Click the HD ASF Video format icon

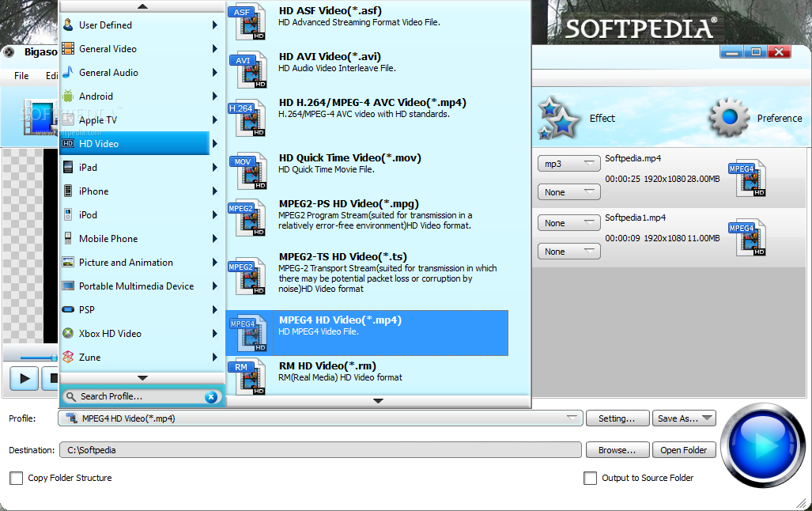point(248,22)
